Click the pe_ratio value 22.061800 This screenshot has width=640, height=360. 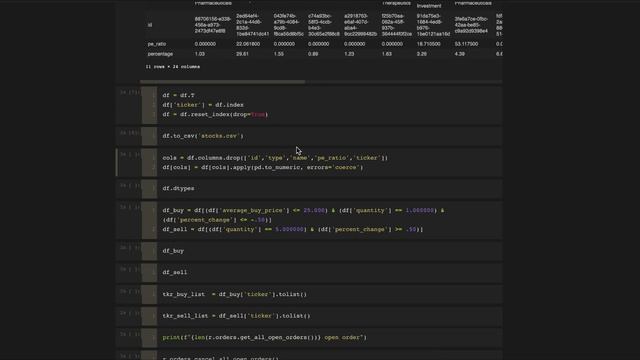[248, 44]
